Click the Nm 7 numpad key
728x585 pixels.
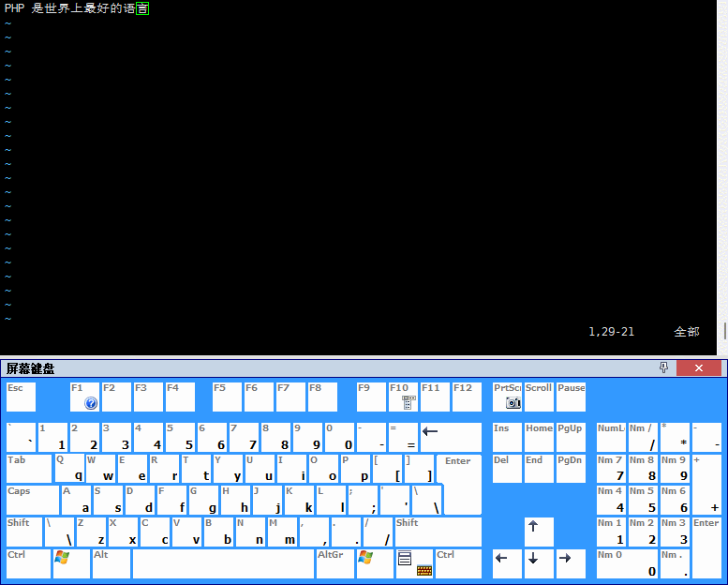pyautogui.click(x=611, y=469)
